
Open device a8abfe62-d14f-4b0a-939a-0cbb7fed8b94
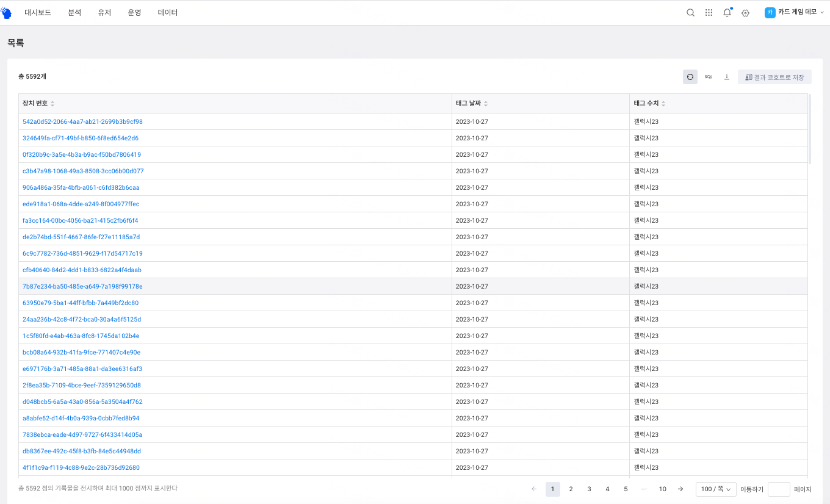(81, 418)
